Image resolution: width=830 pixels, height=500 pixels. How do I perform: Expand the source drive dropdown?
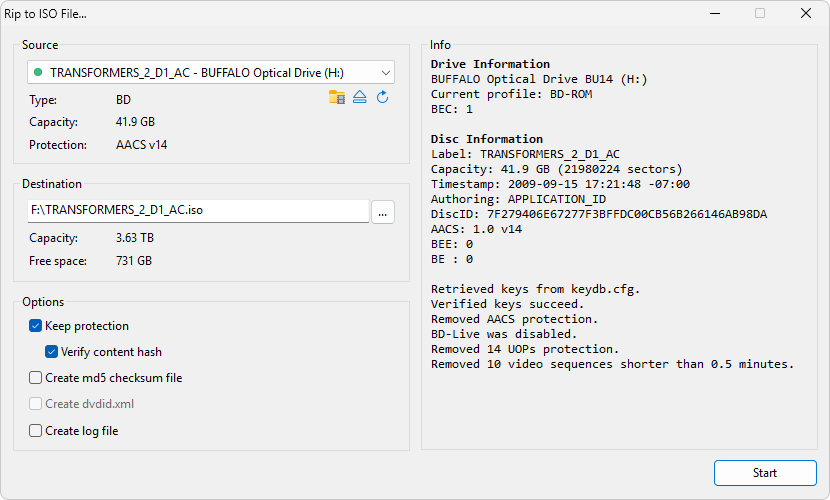point(386,72)
